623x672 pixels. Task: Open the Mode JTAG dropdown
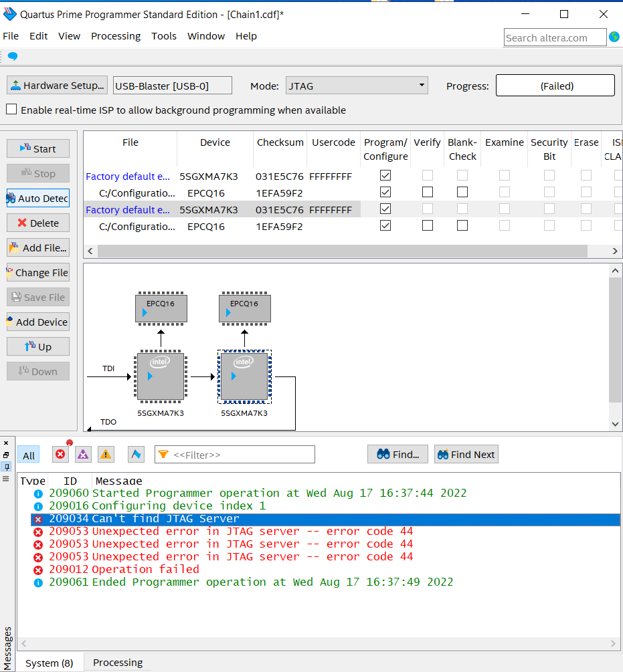tap(357, 86)
